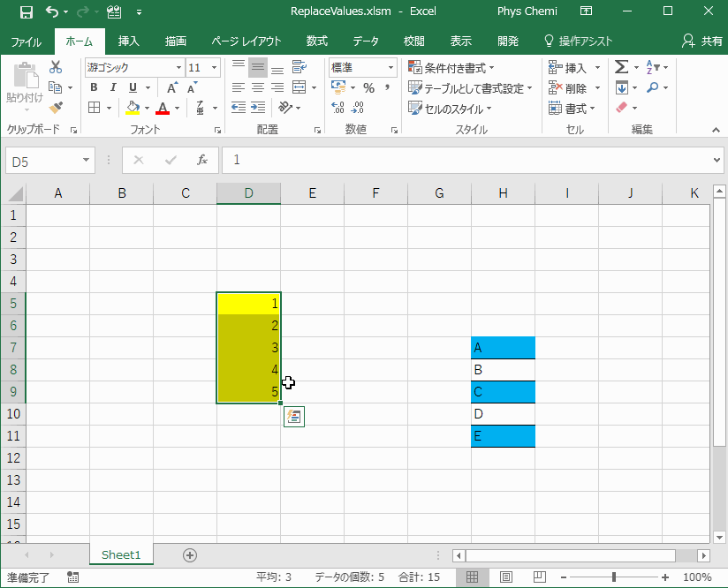Screen dimensions: 728x588
Task: Click the Borders grid icon
Action: coord(95,108)
